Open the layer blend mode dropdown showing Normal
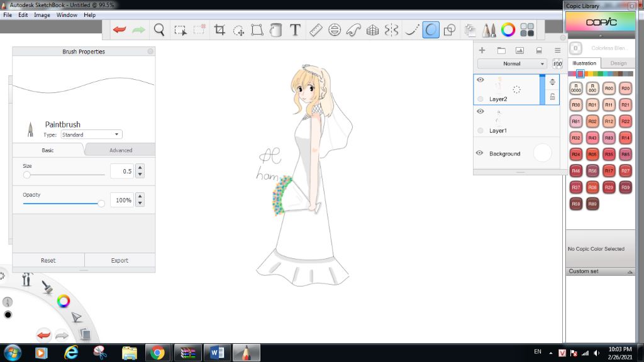Image resolution: width=644 pixels, height=362 pixels. click(x=512, y=63)
